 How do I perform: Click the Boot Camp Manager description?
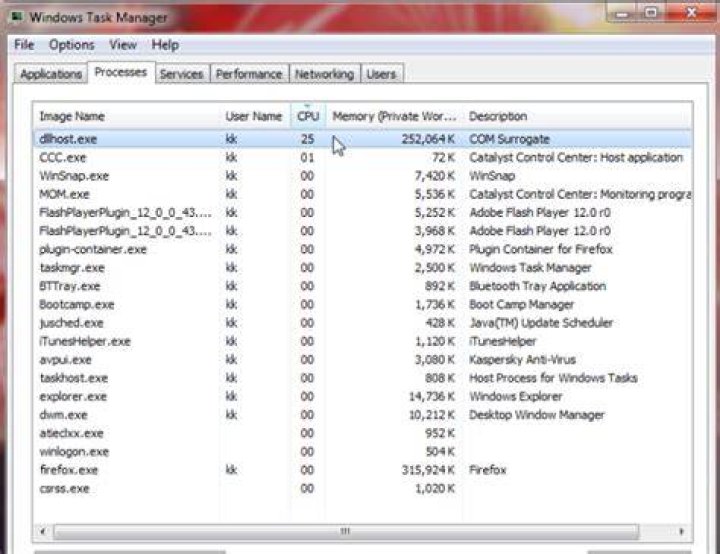521,305
